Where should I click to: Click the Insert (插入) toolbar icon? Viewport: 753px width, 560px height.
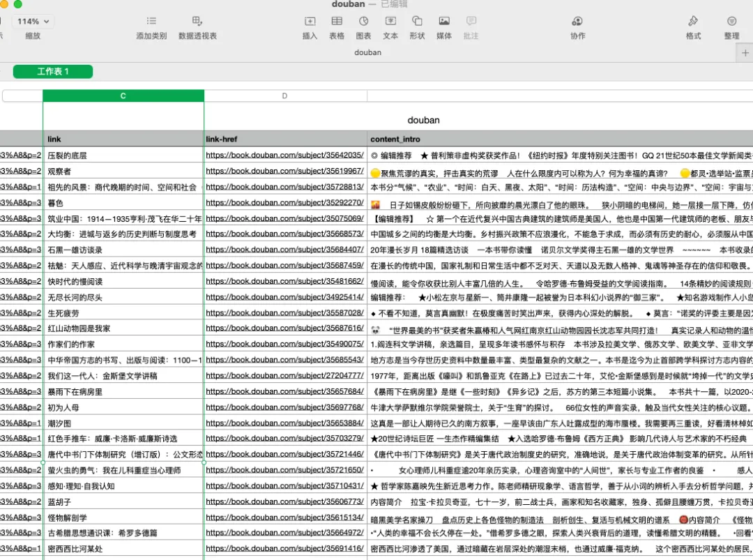pos(310,22)
